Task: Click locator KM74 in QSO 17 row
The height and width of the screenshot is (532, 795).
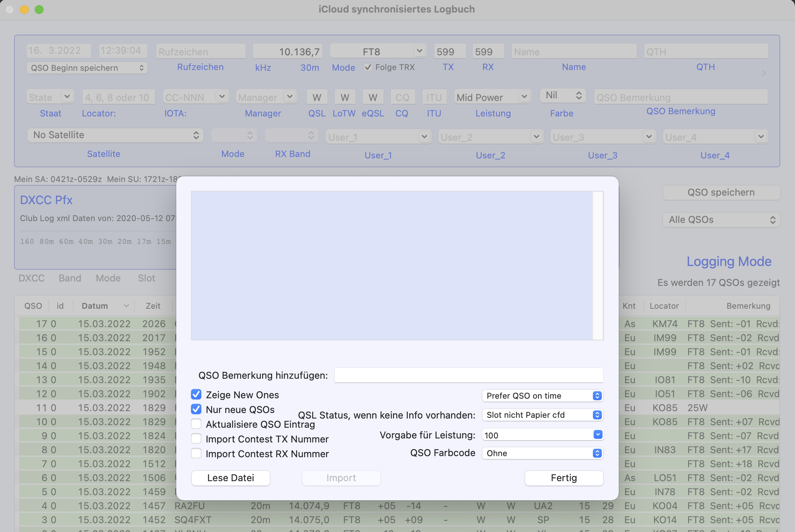Action: coord(665,324)
